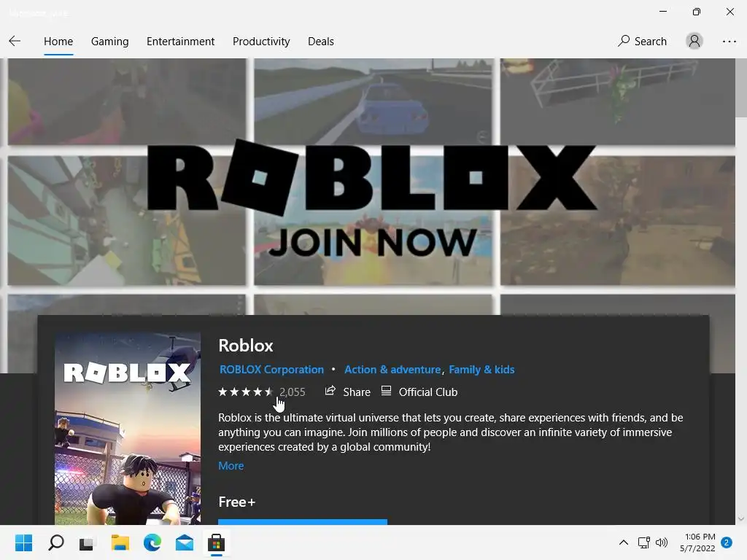Close the Microsoft Store window
This screenshot has height=560, width=747.
click(x=729, y=12)
